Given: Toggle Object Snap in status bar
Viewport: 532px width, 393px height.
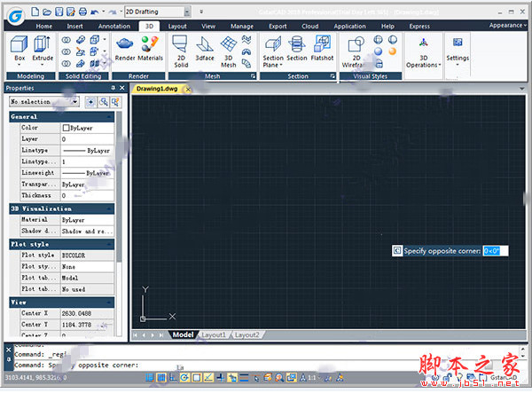Looking at the screenshot, I should click(197, 377).
